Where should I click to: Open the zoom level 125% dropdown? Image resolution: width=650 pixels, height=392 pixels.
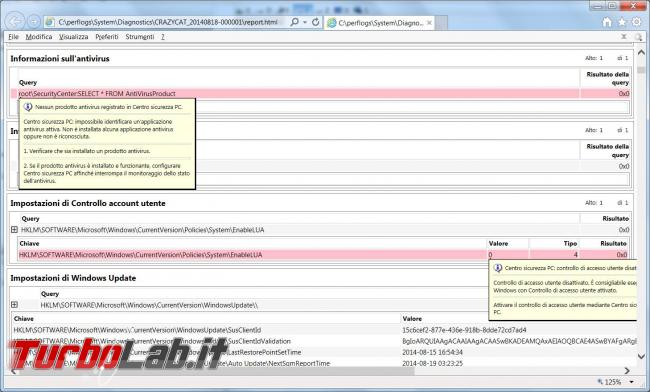632,382
